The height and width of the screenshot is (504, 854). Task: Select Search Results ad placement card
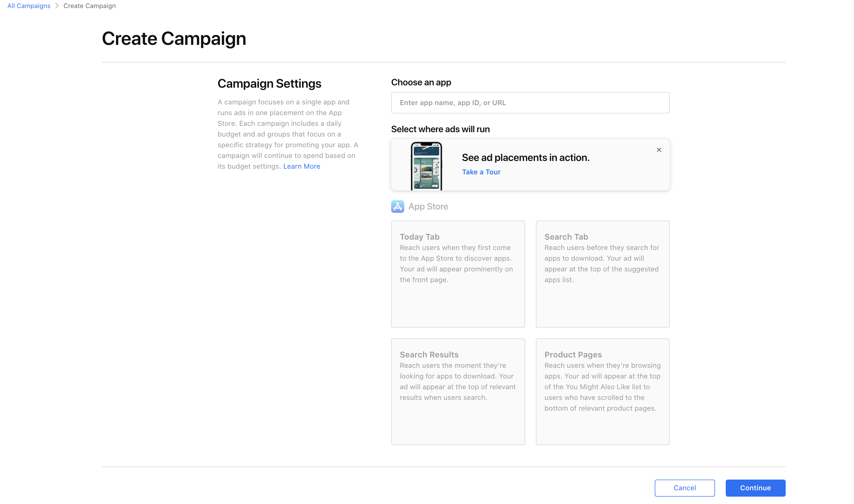click(458, 393)
